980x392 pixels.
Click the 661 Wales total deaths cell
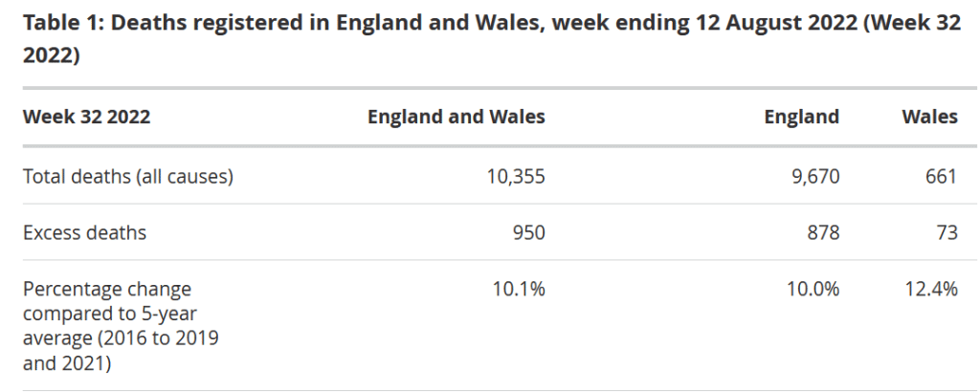[x=942, y=176]
